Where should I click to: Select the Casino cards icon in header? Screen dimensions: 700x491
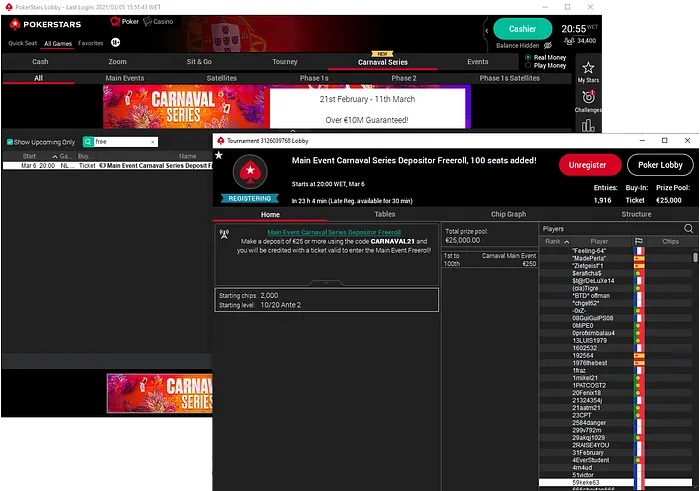(x=147, y=21)
